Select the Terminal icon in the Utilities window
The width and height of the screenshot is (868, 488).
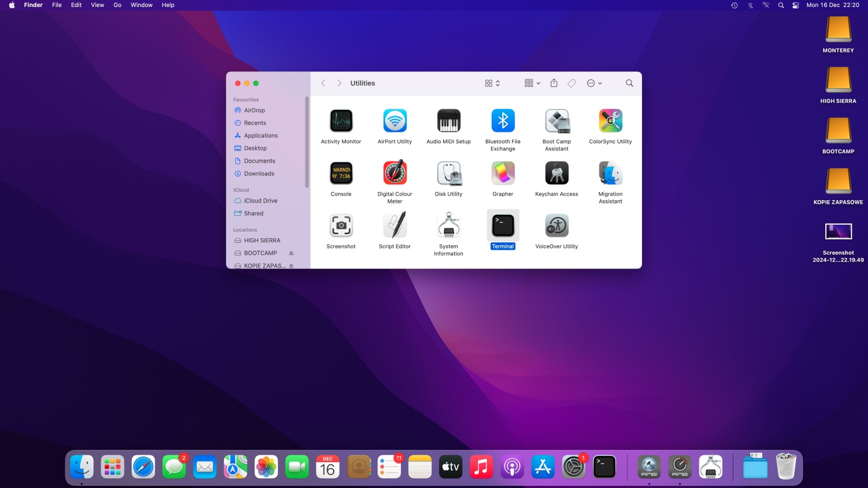(x=503, y=226)
